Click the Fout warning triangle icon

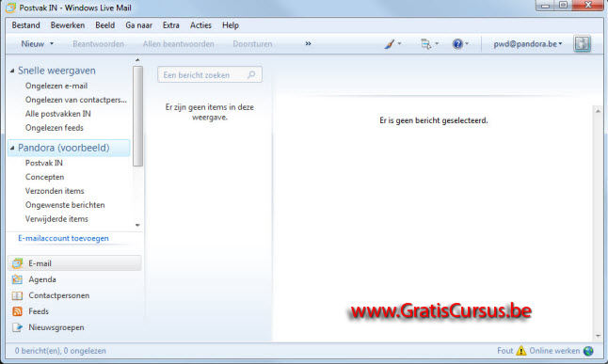pyautogui.click(x=521, y=351)
